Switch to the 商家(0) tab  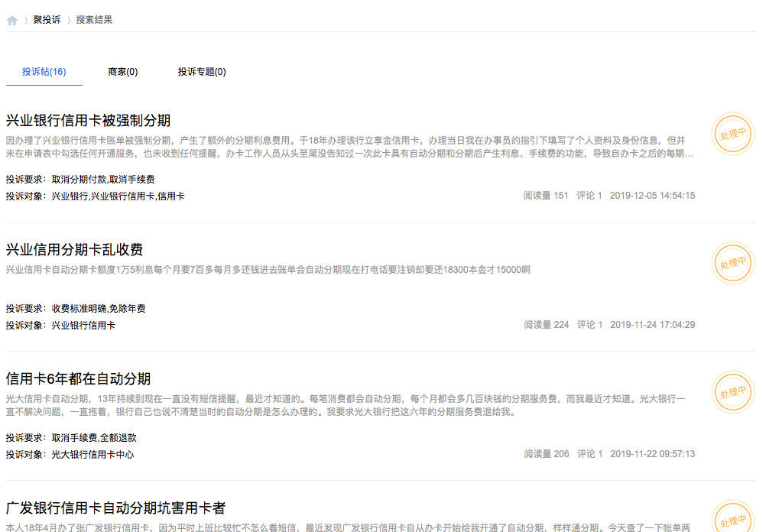(122, 72)
